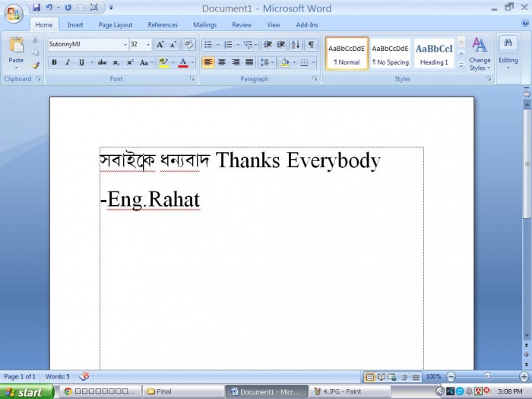Shrink font size with smaller A

click(173, 44)
